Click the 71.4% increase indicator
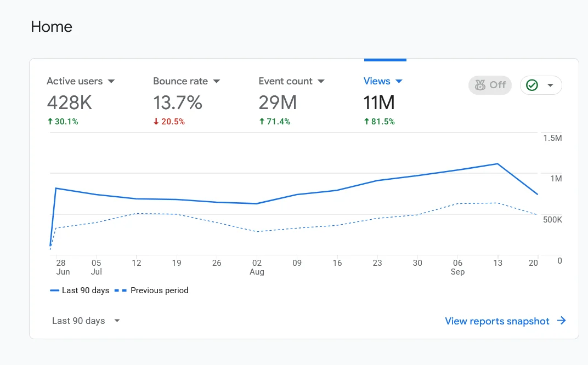This screenshot has height=365, width=588. (274, 122)
